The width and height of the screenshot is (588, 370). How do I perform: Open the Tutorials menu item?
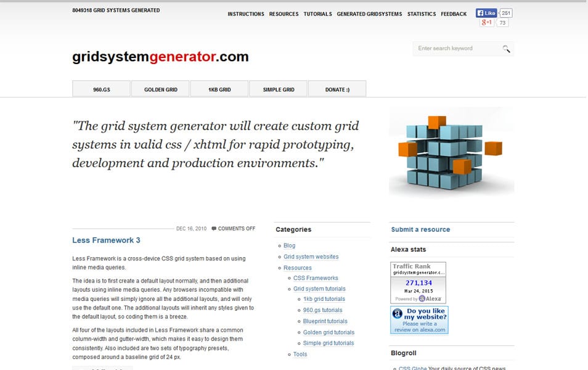click(317, 14)
